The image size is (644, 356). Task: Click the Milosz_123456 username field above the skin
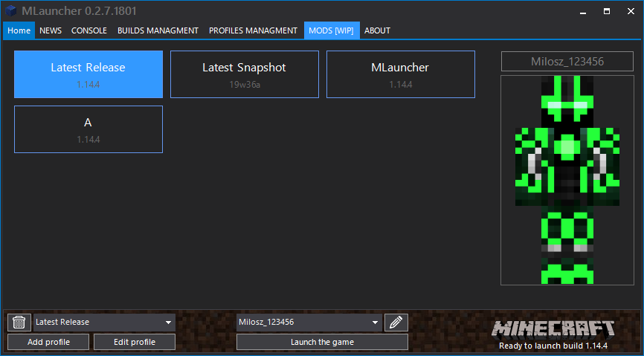click(x=567, y=62)
